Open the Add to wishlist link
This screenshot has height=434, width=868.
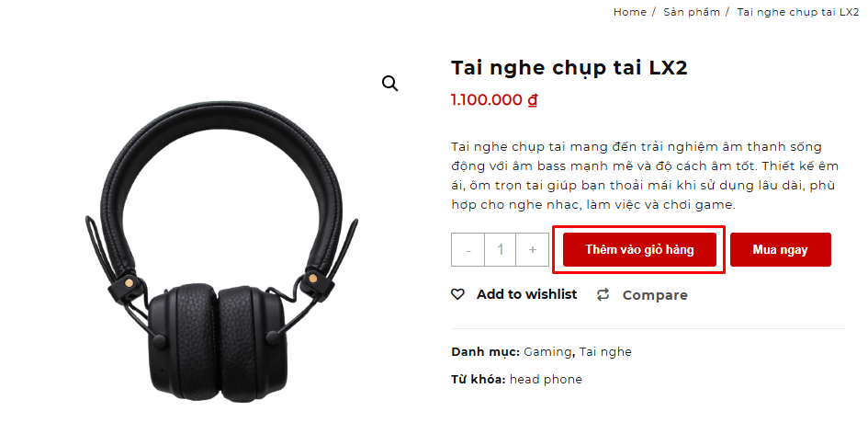pyautogui.click(x=526, y=294)
